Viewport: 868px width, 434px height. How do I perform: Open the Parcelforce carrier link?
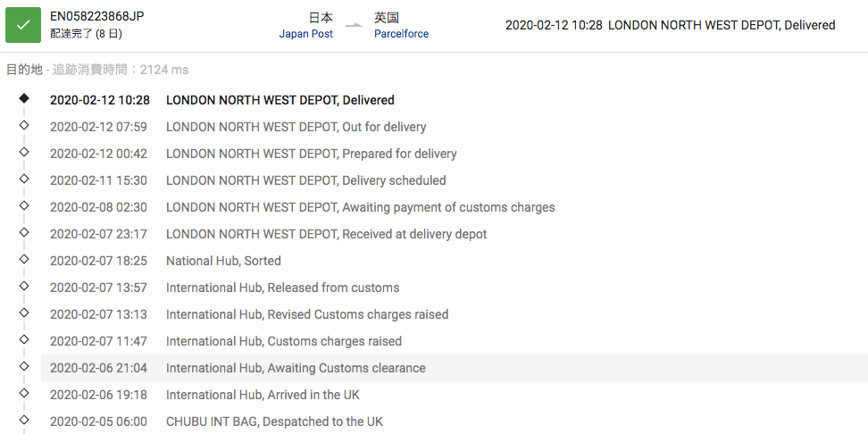[401, 34]
